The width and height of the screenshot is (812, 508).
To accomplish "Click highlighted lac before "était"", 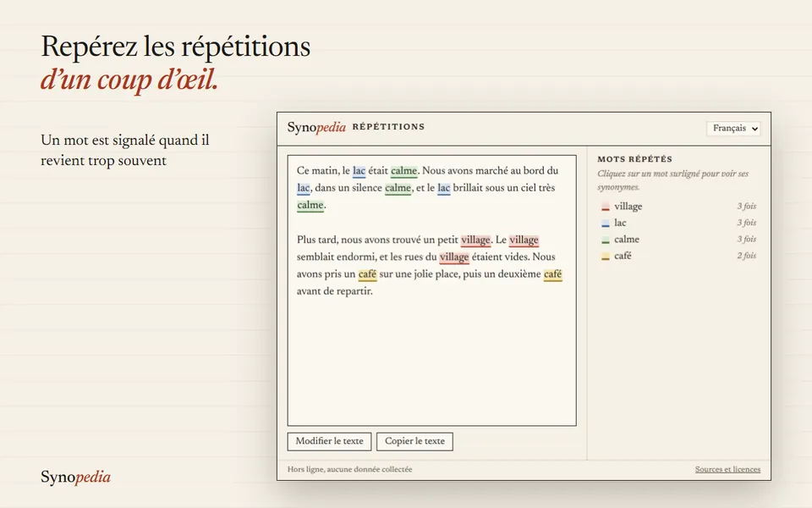I will pos(359,171).
